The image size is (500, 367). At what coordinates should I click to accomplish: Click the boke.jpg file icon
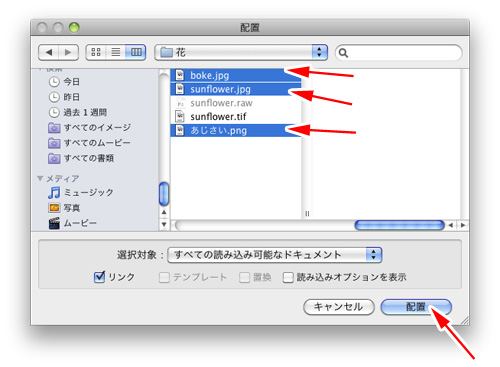click(x=180, y=75)
